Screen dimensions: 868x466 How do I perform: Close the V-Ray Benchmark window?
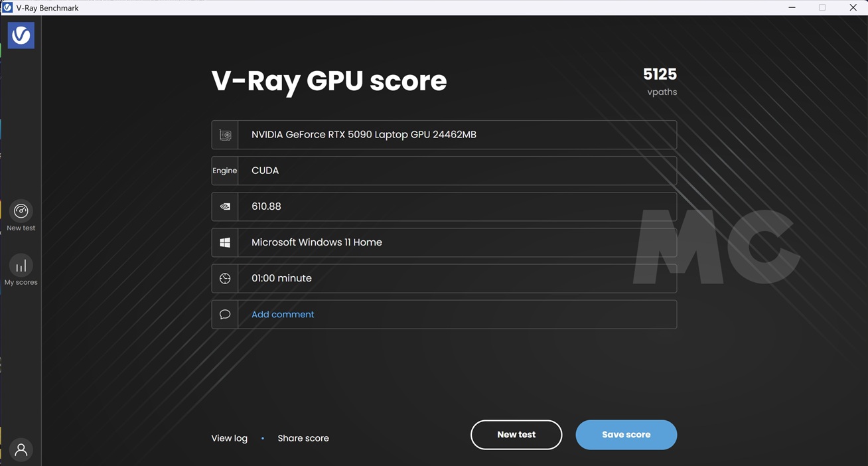pos(853,7)
